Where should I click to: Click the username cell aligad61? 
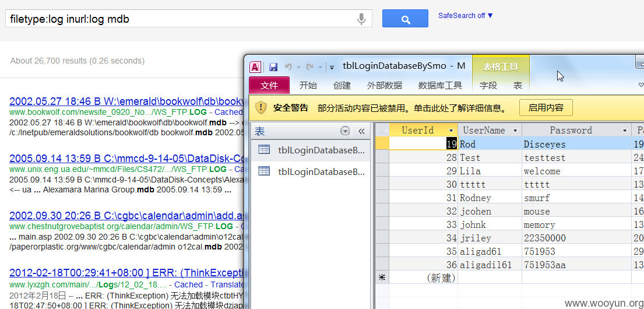pos(490,251)
